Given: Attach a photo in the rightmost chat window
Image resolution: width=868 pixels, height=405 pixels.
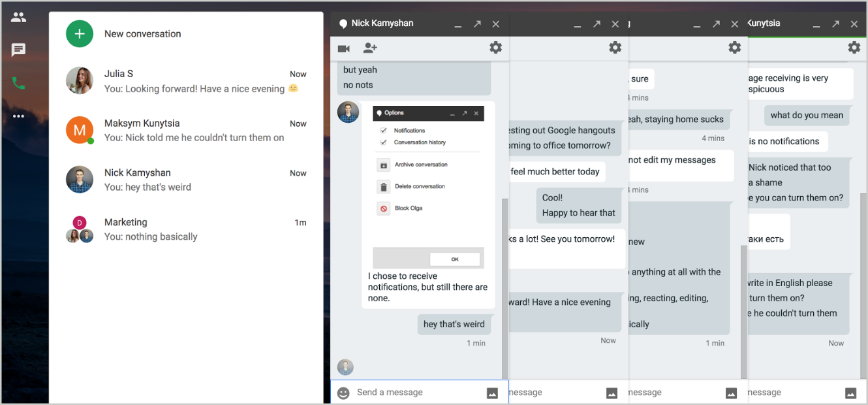Looking at the screenshot, I should pos(850,393).
